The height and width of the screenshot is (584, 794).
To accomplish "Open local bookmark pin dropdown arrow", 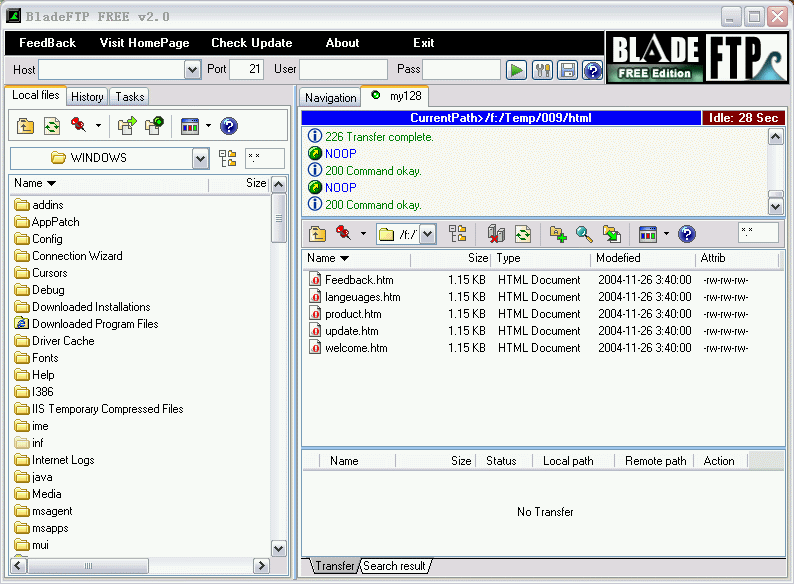I will [x=98, y=126].
